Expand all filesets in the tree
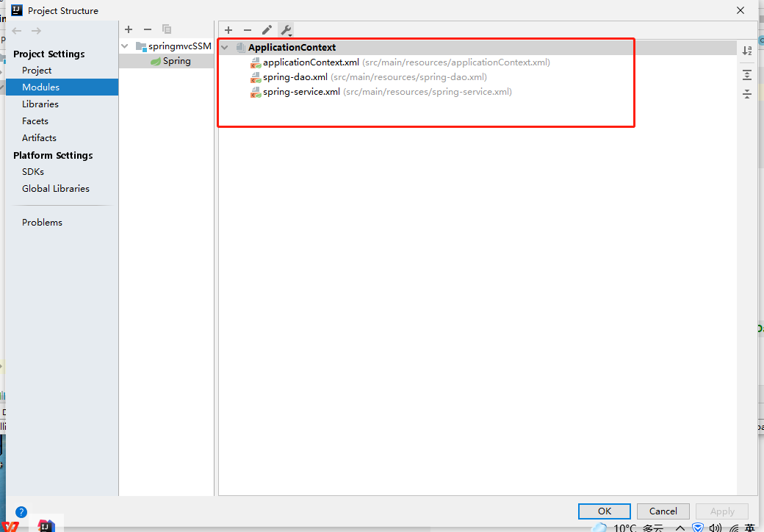This screenshot has height=532, width=764. click(747, 75)
